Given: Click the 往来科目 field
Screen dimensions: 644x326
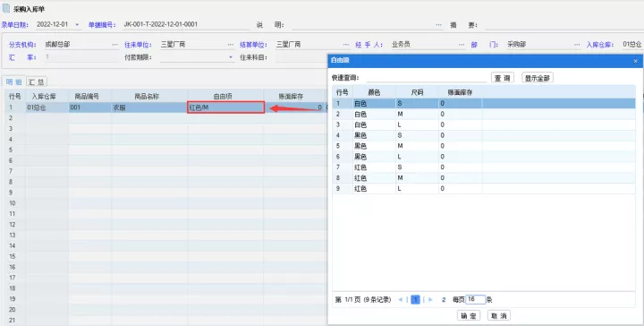Looking at the screenshot, I should tap(301, 57).
